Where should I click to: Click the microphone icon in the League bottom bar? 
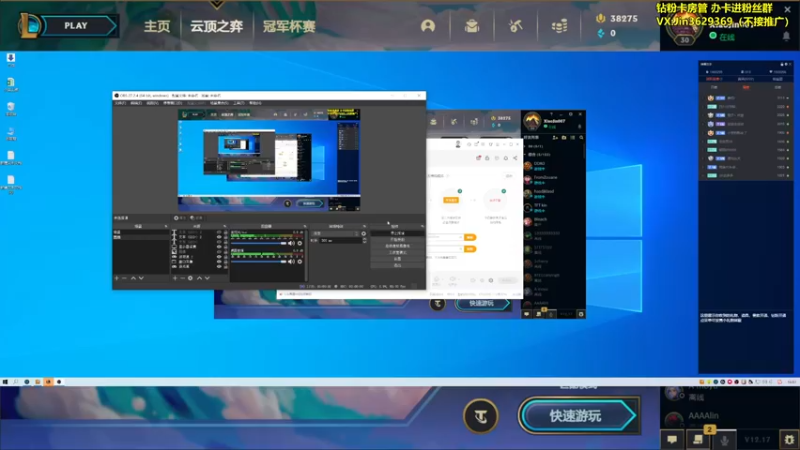(724, 440)
